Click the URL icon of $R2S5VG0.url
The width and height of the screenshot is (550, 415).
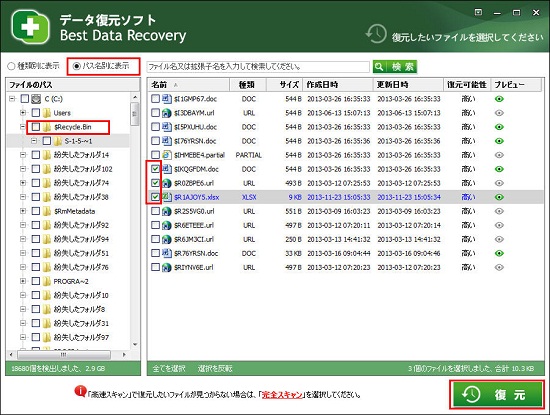tap(167, 211)
